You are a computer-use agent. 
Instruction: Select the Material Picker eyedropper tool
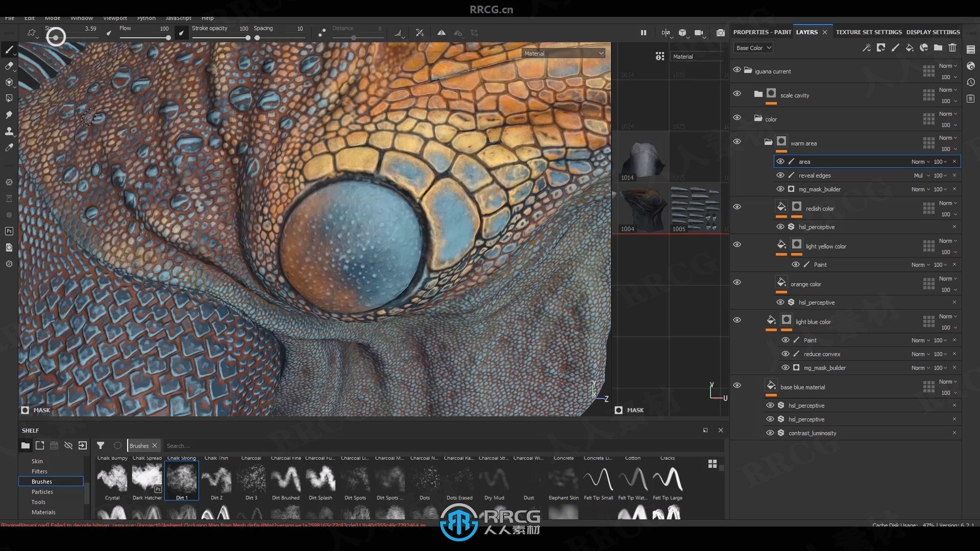click(9, 147)
